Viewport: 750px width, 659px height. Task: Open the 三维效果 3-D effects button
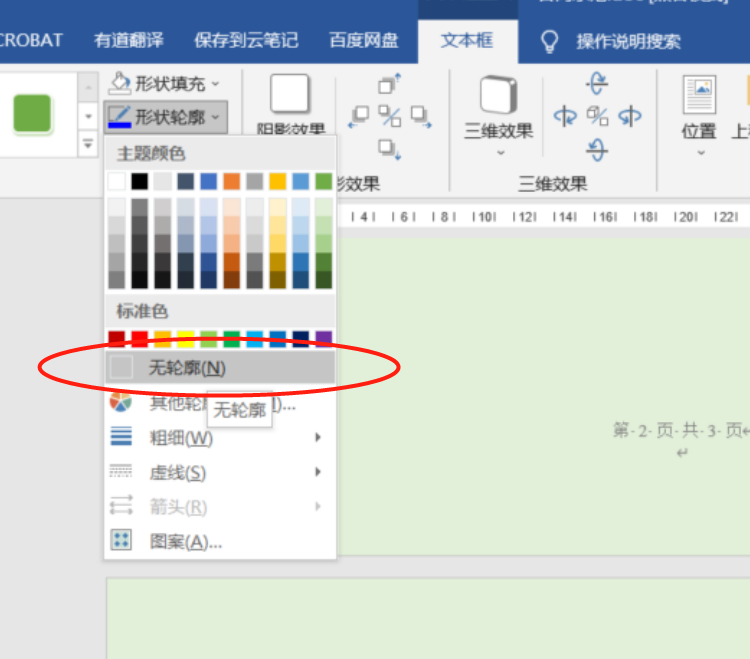tap(498, 106)
